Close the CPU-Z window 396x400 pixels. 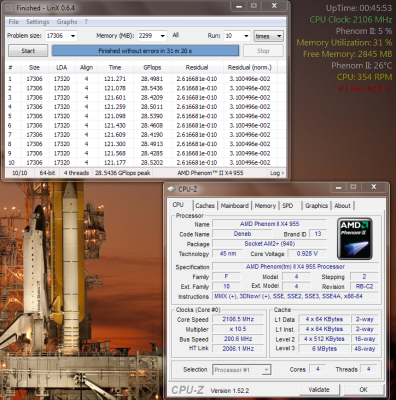pyautogui.click(x=374, y=187)
